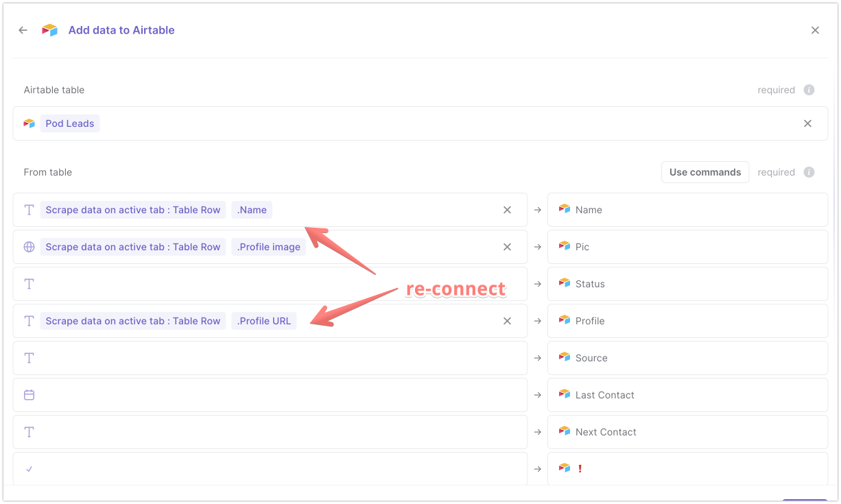Select the .Profile URL field chip

(264, 321)
